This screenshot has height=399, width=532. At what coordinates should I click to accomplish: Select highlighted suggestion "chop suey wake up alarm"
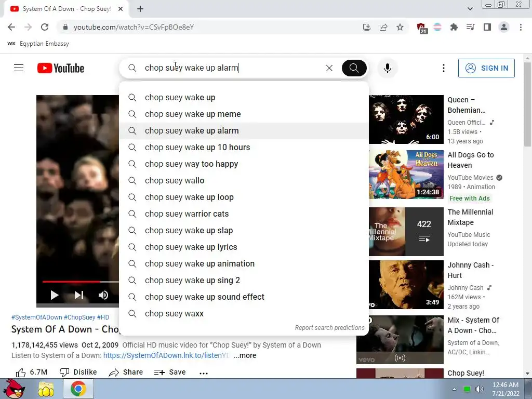pos(244,130)
